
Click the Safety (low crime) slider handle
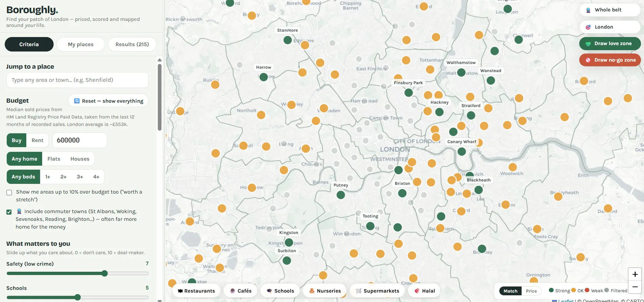coord(105,273)
